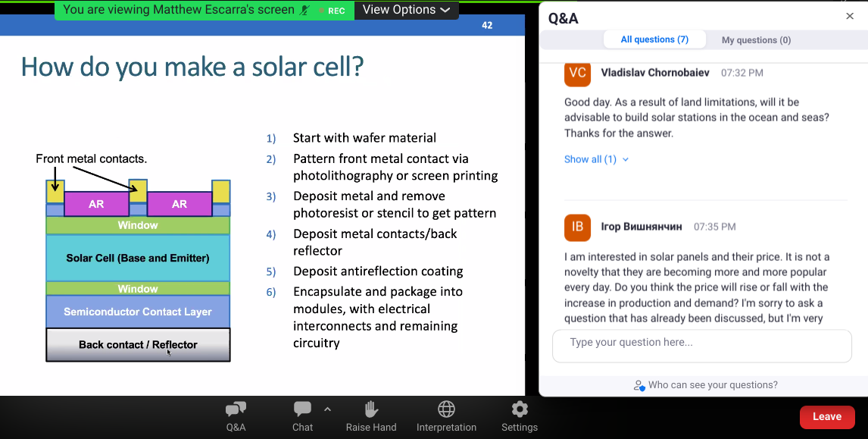Switch to My questions (0) tab
This screenshot has width=868, height=439.
coord(756,40)
